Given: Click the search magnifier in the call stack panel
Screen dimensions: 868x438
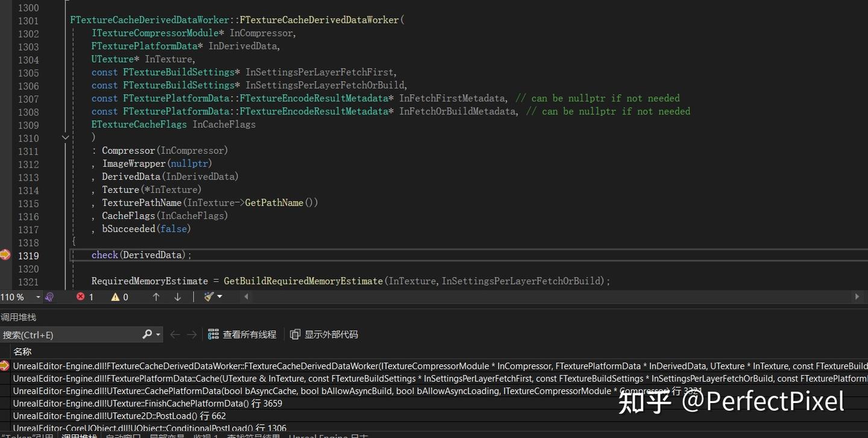Looking at the screenshot, I should pos(146,334).
